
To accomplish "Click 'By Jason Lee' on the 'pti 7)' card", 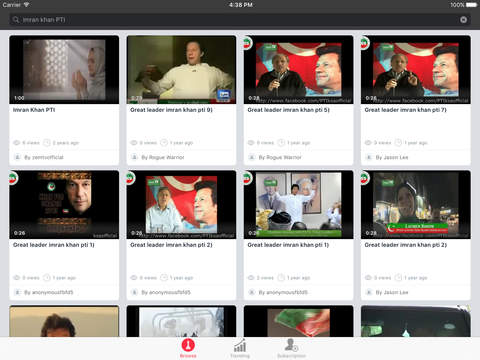I will click(392, 157).
